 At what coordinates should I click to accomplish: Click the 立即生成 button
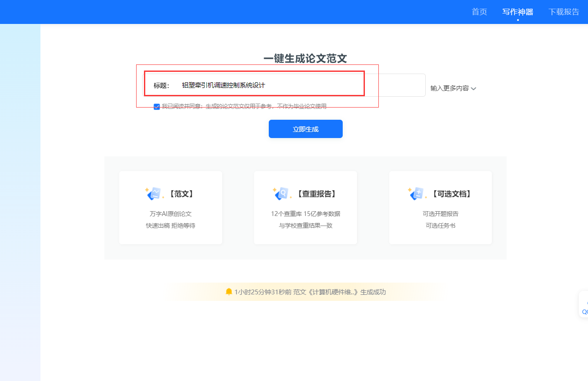[306, 129]
